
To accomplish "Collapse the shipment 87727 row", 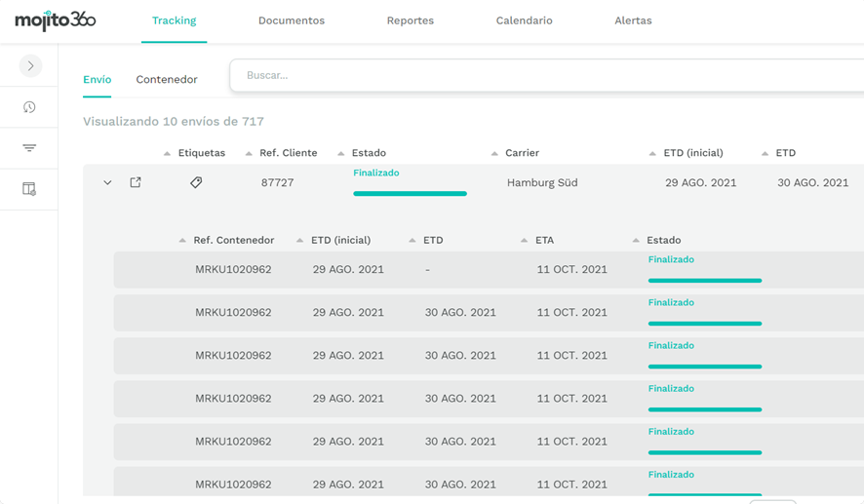I will click(x=107, y=182).
